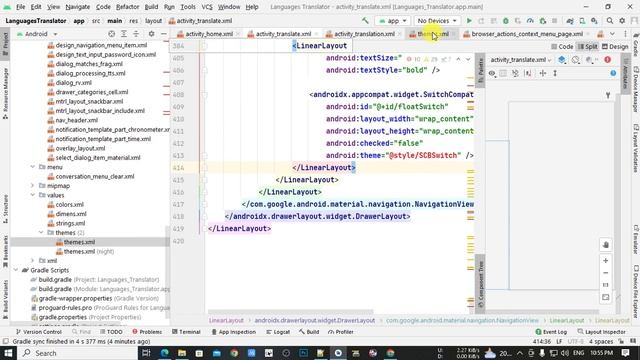
Task: Switch editor to Split view mode
Action: 587,47
